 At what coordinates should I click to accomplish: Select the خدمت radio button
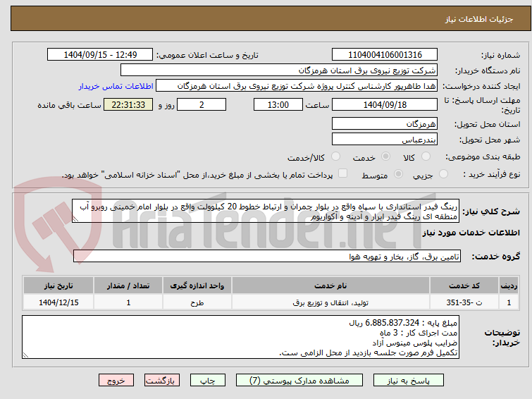tap(385, 156)
